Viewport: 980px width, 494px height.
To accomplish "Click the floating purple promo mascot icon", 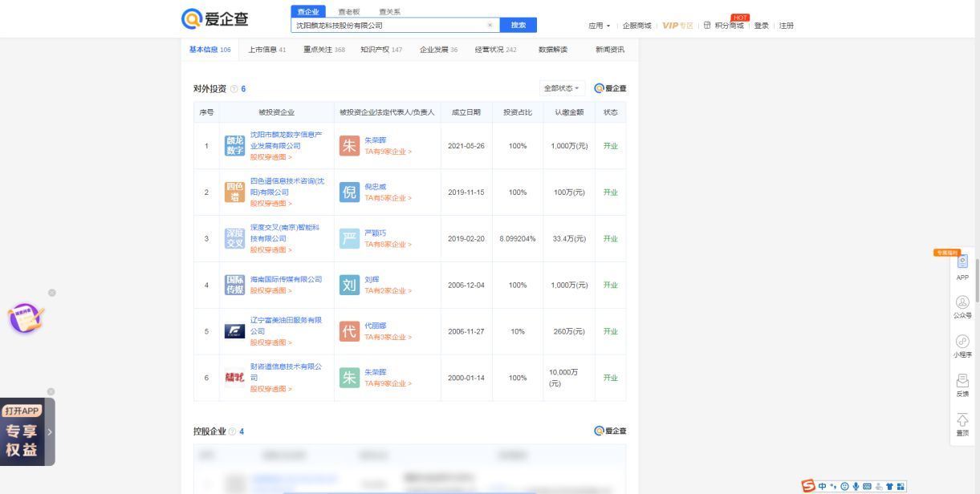I will [25, 318].
